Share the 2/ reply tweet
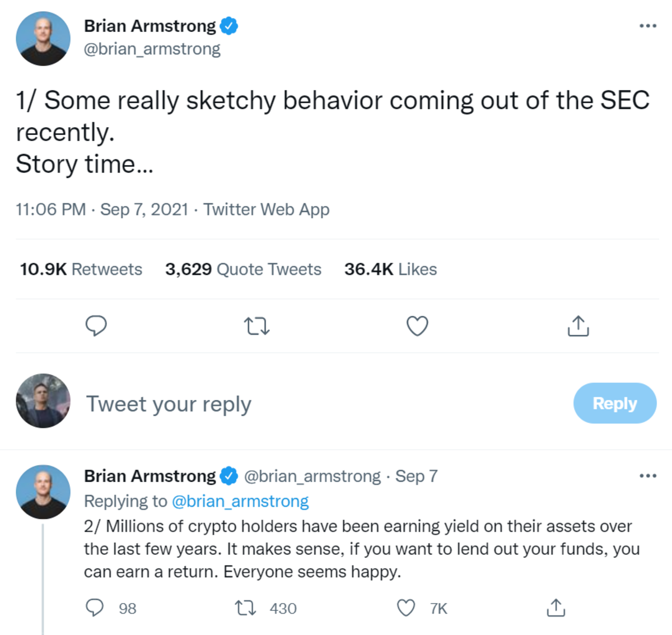This screenshot has height=635, width=672. coord(556,608)
